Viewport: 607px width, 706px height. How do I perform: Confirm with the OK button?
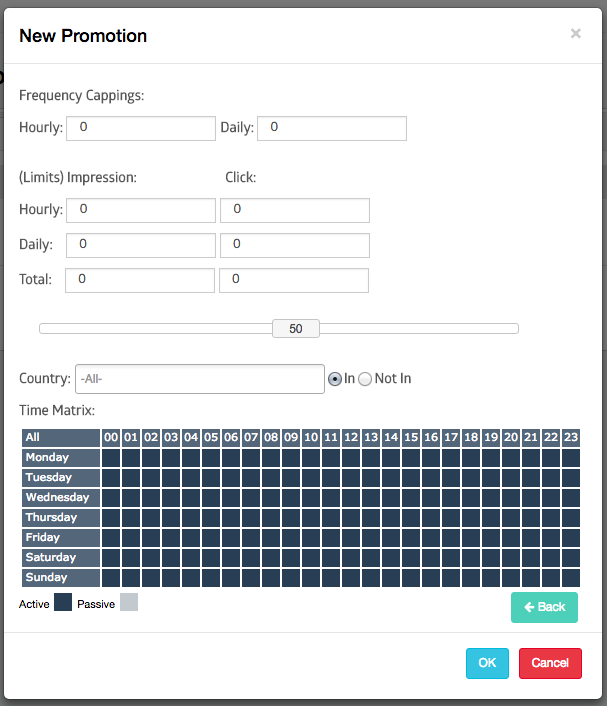[487, 663]
